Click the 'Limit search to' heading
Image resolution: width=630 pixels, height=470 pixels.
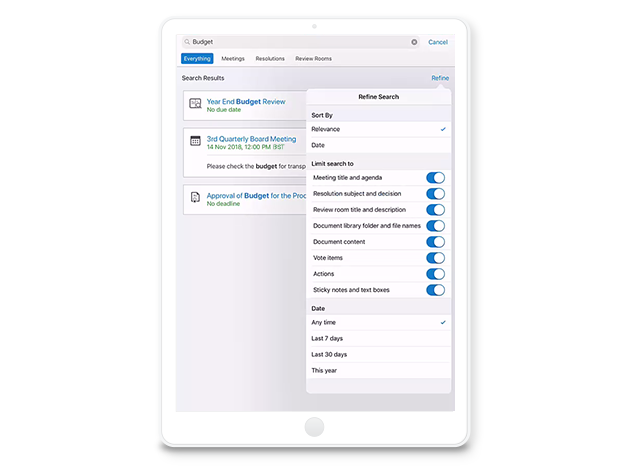click(x=332, y=164)
